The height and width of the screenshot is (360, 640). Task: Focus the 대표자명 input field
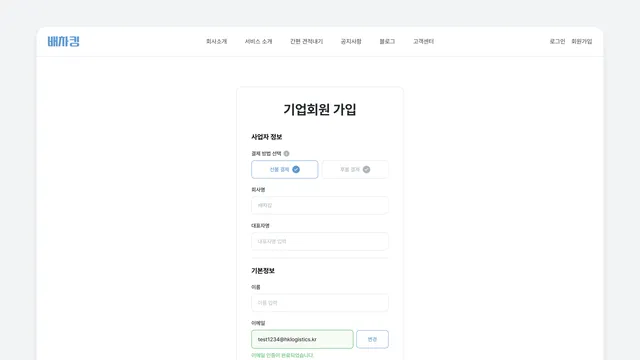tap(320, 241)
